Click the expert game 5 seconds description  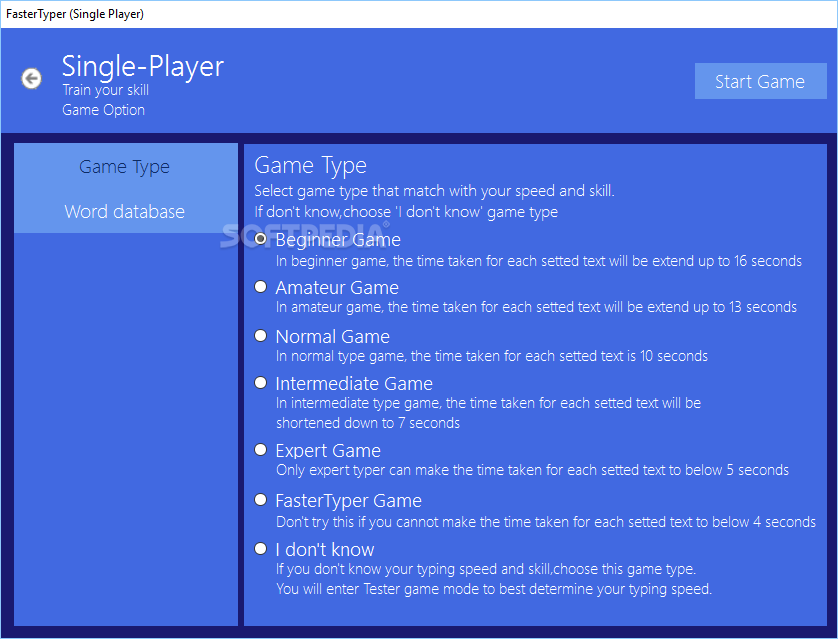click(x=532, y=470)
